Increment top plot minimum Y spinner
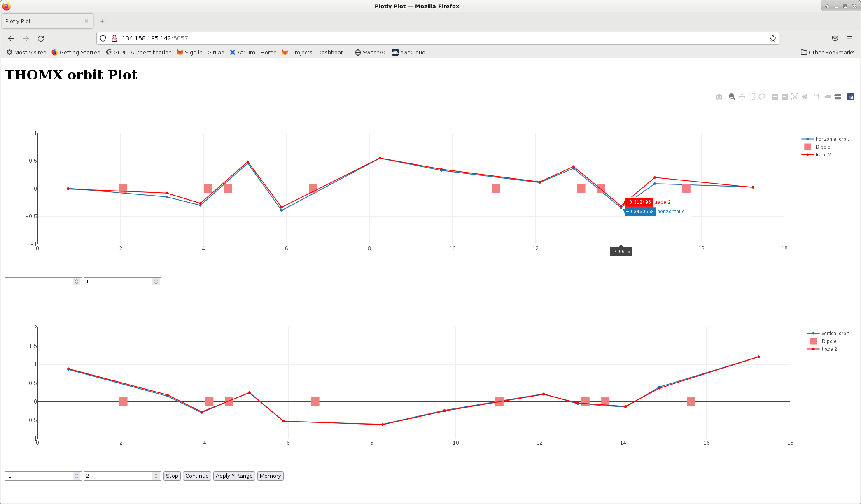This screenshot has width=861, height=504. (77, 280)
